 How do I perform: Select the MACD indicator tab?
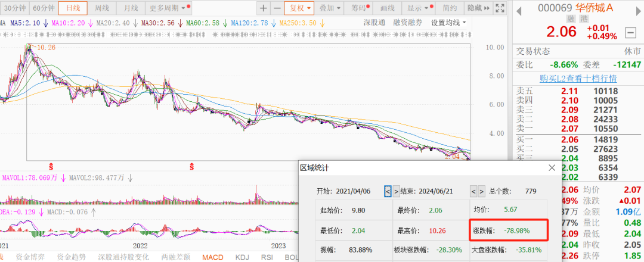tap(213, 257)
